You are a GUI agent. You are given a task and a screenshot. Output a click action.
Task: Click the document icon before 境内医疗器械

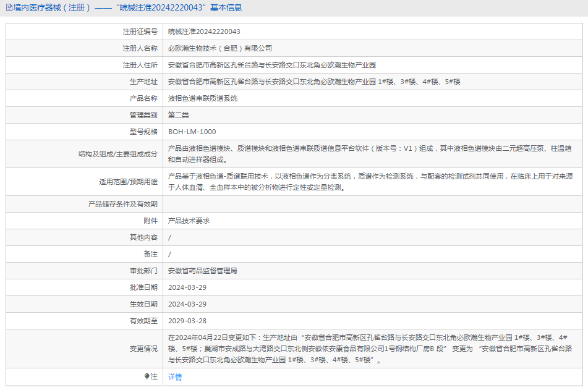click(9, 7)
